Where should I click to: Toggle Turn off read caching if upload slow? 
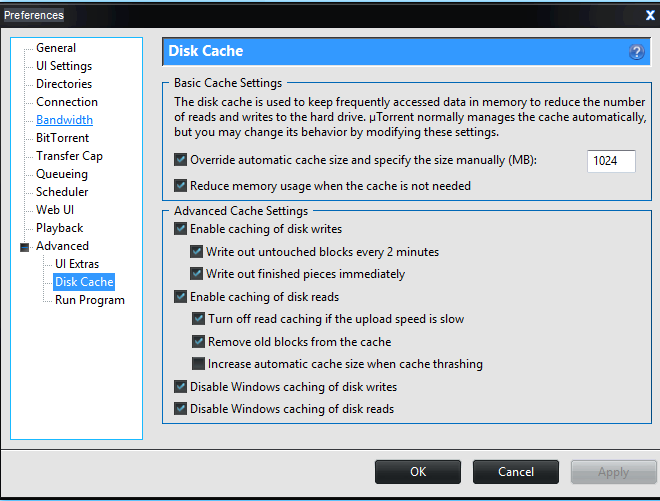(198, 319)
